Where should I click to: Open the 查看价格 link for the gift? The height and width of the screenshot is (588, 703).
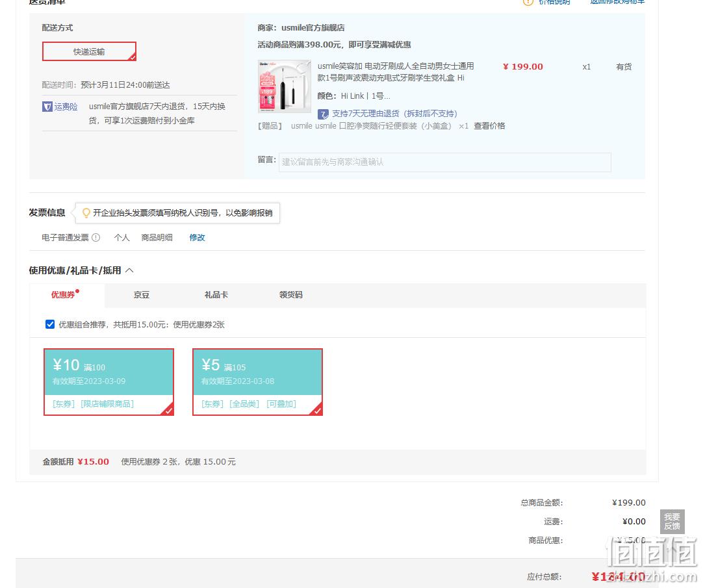pyautogui.click(x=489, y=126)
